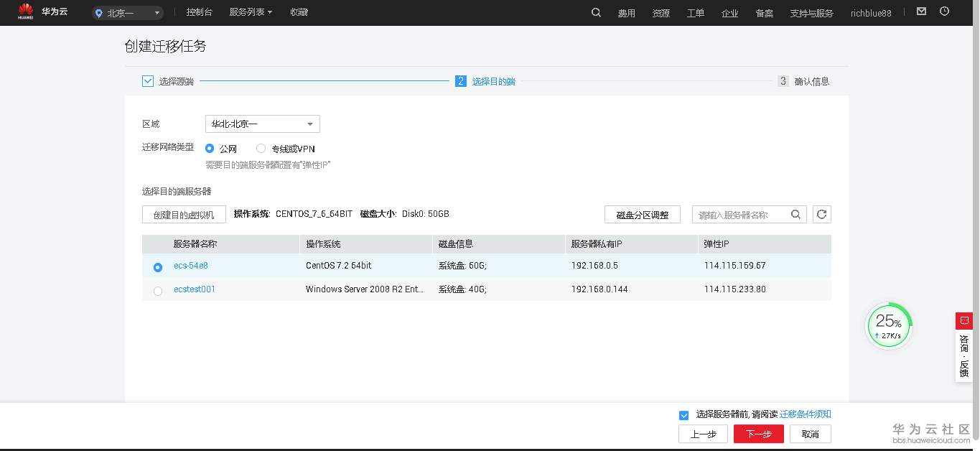The width and height of the screenshot is (980, 451).
Task: Select the 专线或VPN radio button
Action: click(x=261, y=149)
